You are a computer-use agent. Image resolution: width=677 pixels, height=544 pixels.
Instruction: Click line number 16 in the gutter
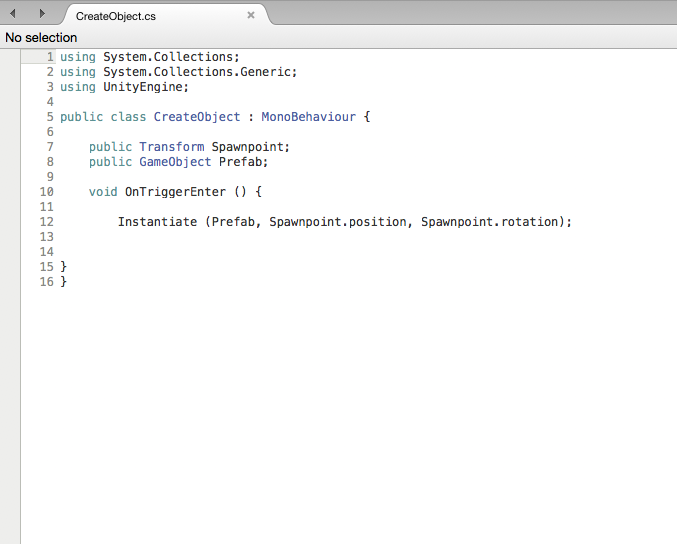coord(46,282)
